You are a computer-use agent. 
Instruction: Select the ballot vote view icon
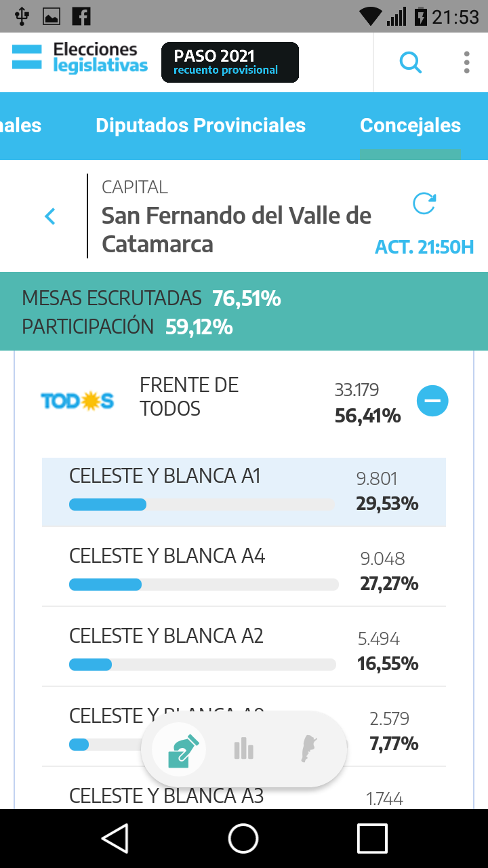click(x=183, y=749)
